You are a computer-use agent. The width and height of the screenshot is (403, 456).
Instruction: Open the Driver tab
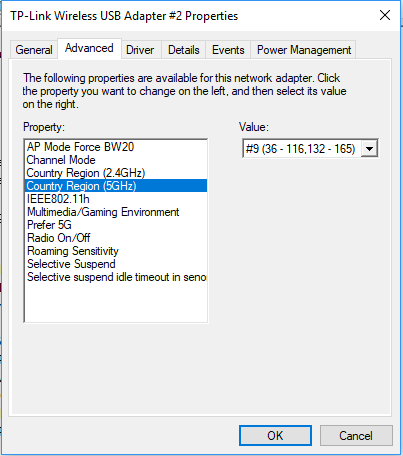pos(140,50)
